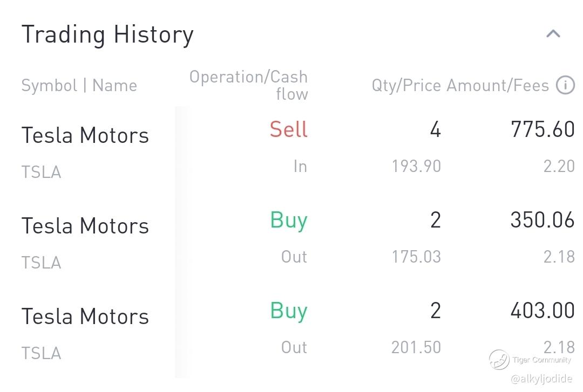
Task: Select the 775.60 sell amount
Action: tap(543, 130)
